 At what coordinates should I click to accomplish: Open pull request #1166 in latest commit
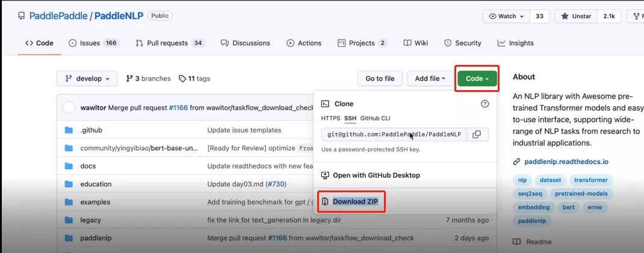(178, 108)
